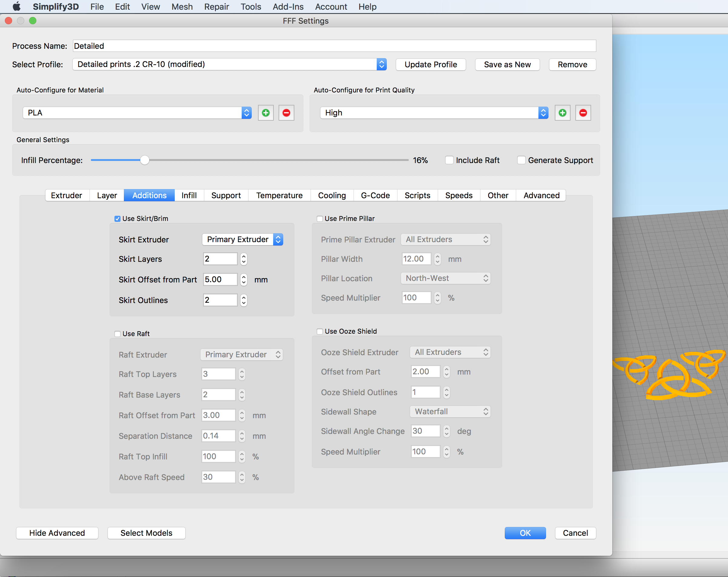Open the Add-Ins menu
Viewport: 728px width, 577px height.
pyautogui.click(x=288, y=7)
